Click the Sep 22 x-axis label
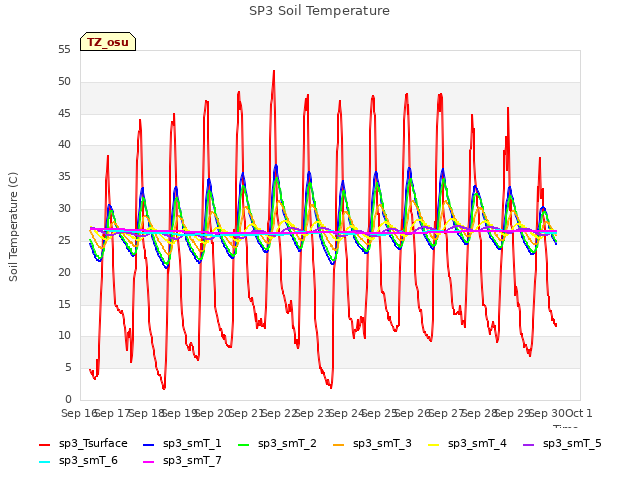 [x=279, y=413]
